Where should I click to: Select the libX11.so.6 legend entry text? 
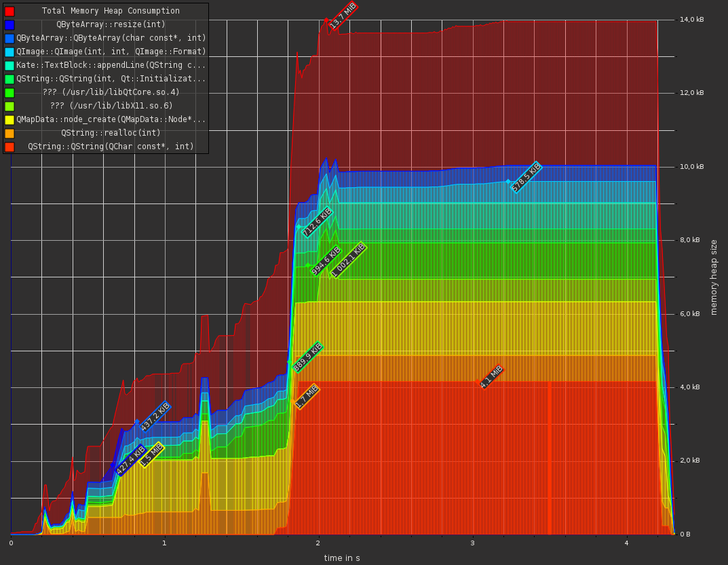(x=111, y=106)
